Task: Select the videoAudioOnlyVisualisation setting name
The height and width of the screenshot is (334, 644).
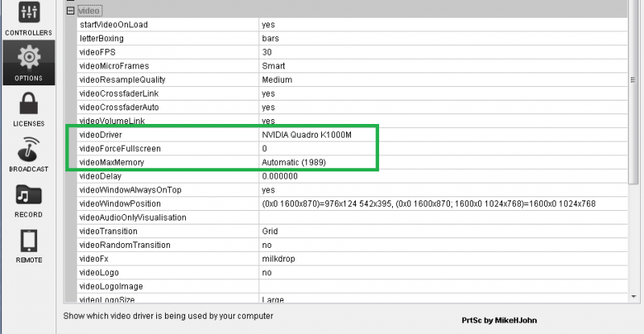Action: [133, 217]
